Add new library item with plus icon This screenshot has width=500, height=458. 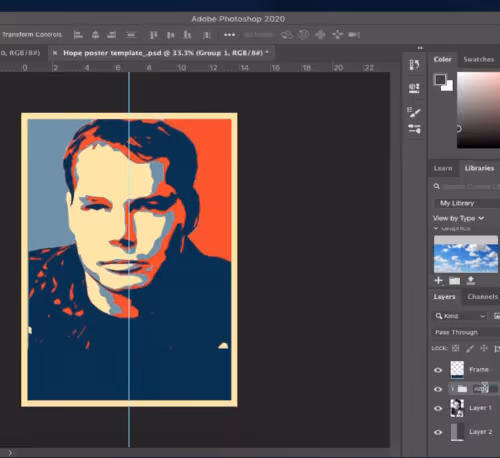(438, 281)
